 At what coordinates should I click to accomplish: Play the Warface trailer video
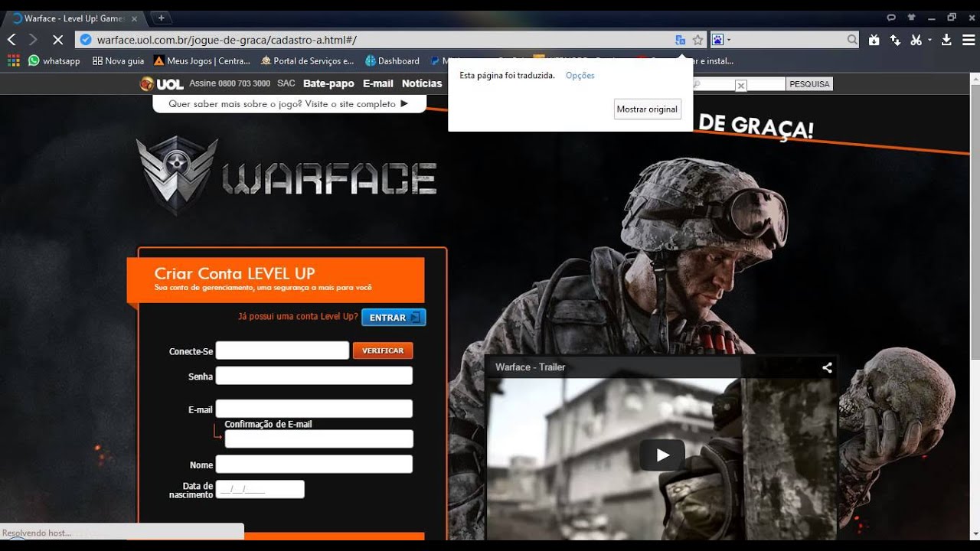point(662,455)
